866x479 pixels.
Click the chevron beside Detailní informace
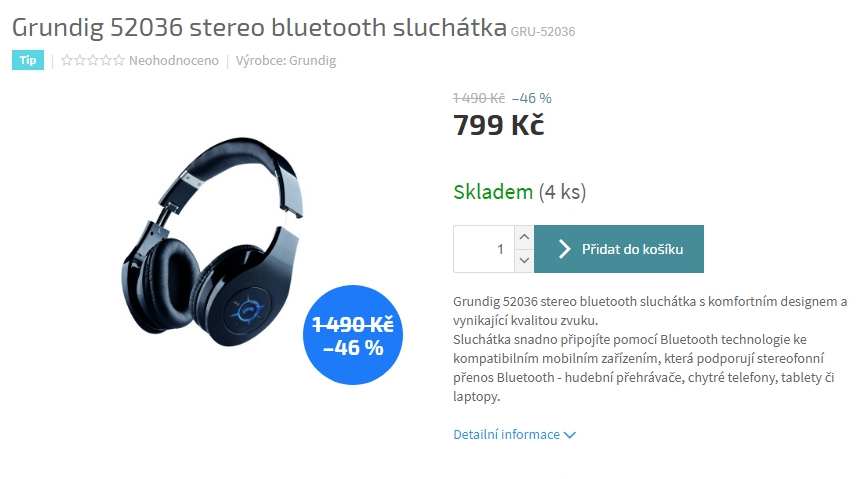(570, 435)
